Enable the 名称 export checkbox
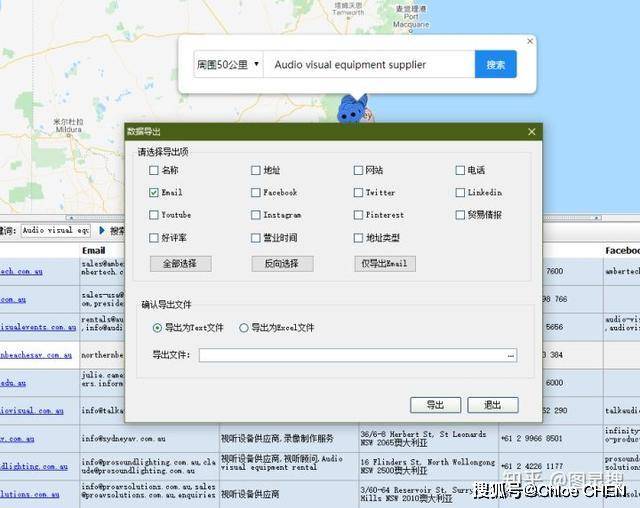Screen dimensions: 640x508 tap(154, 170)
